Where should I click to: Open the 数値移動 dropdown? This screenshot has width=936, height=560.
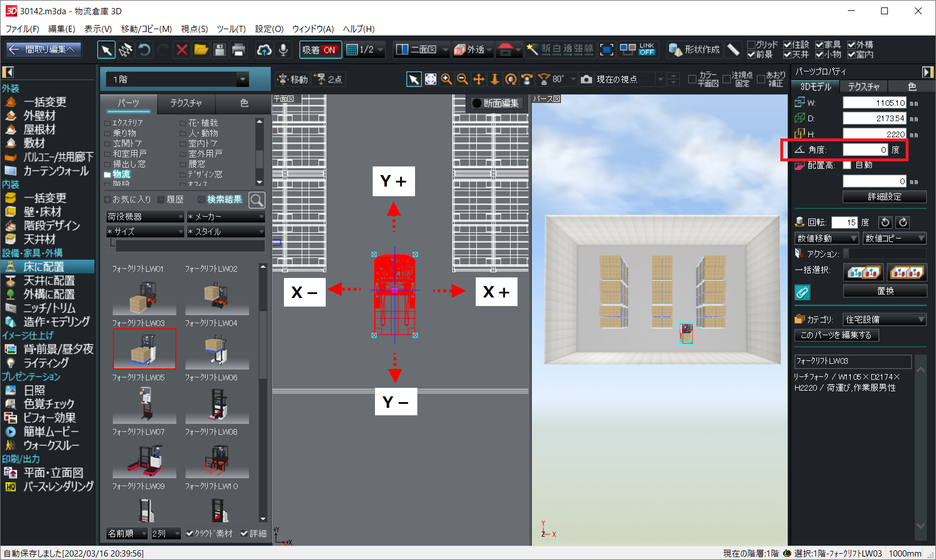point(827,239)
